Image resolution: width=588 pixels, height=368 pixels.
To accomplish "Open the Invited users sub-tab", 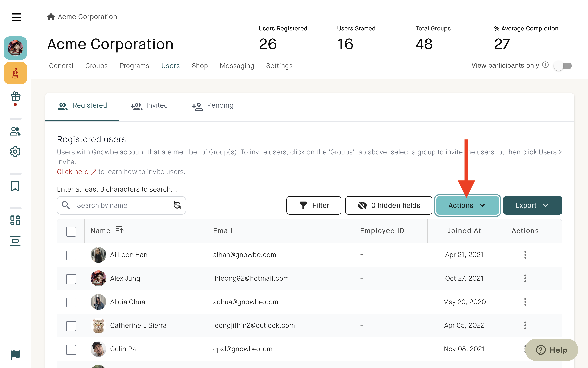I will coord(149,106).
